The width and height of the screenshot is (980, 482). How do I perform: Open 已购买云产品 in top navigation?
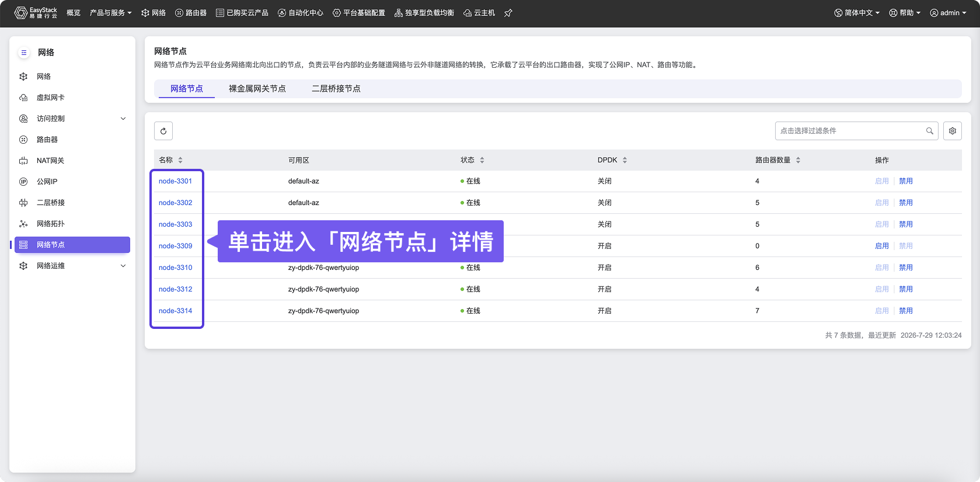242,13
